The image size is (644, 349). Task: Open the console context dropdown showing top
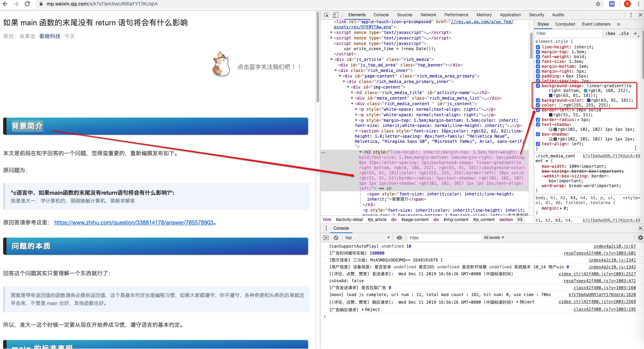[367, 238]
